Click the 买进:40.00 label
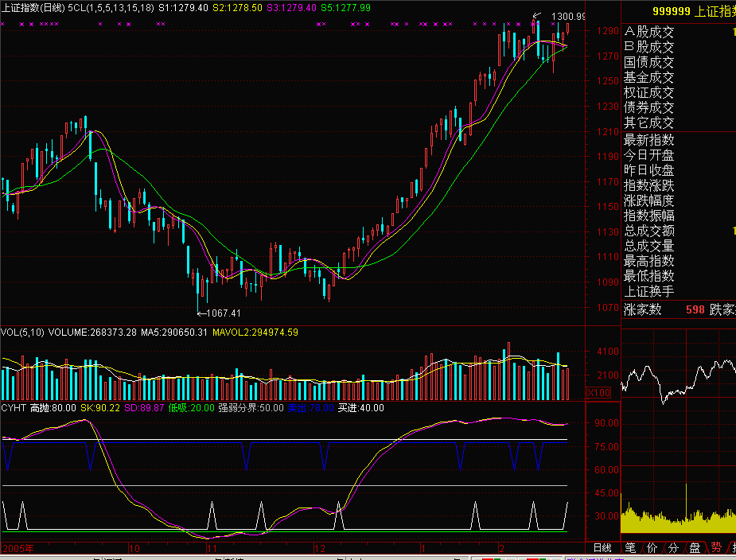 coord(361,408)
